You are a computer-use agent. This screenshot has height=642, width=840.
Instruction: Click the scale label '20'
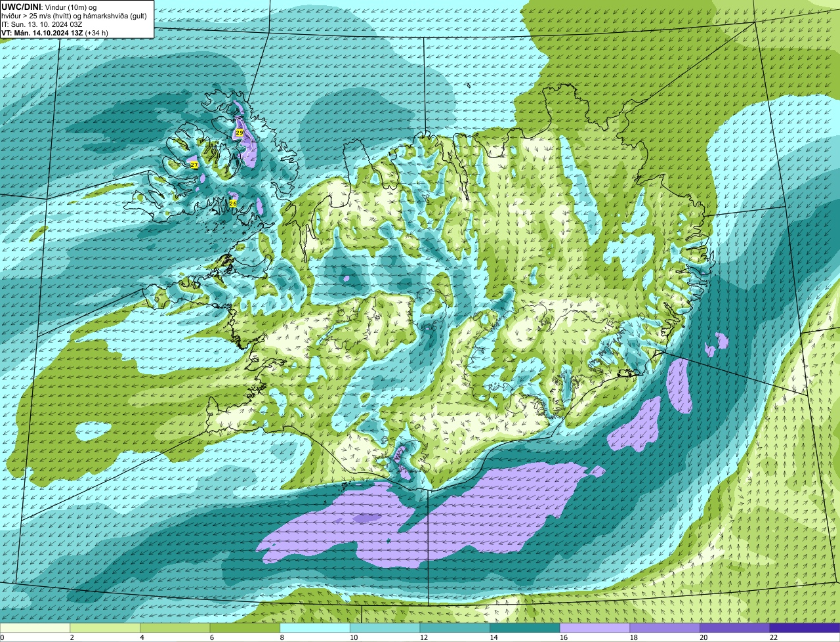pos(703,637)
